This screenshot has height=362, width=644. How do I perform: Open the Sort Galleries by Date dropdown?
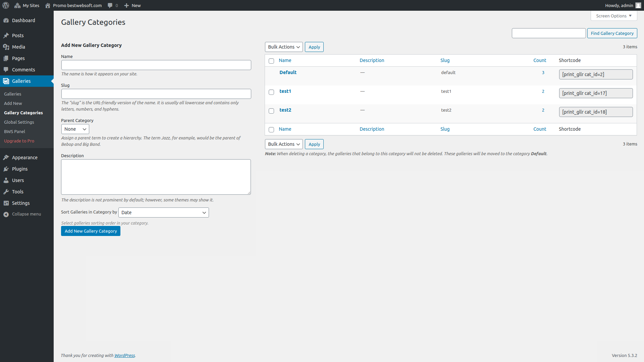coord(163,212)
